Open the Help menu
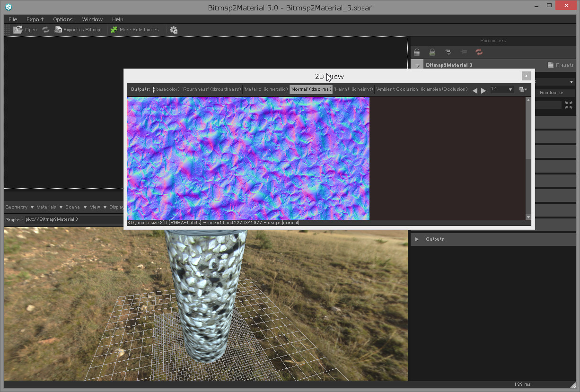Viewport: 580px width, 392px height. point(117,19)
